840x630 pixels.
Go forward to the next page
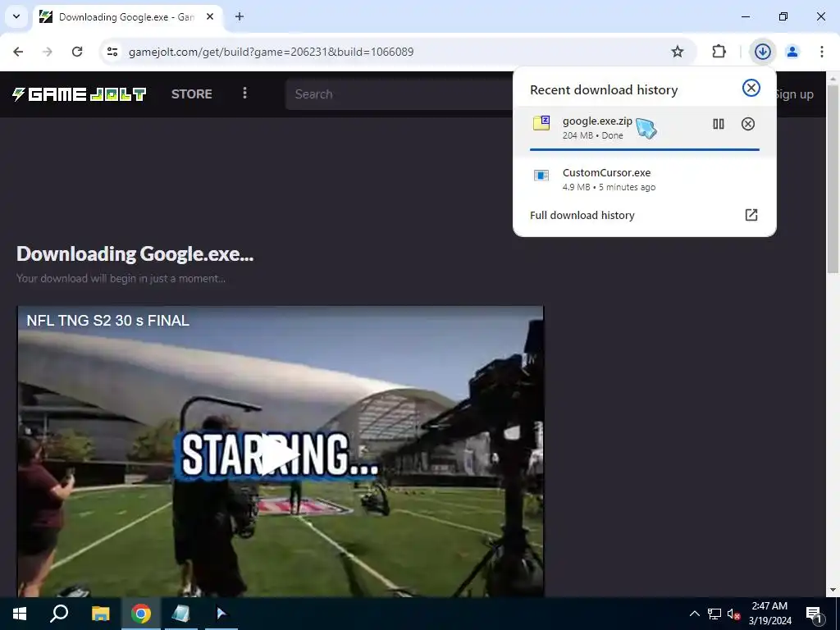tap(48, 52)
